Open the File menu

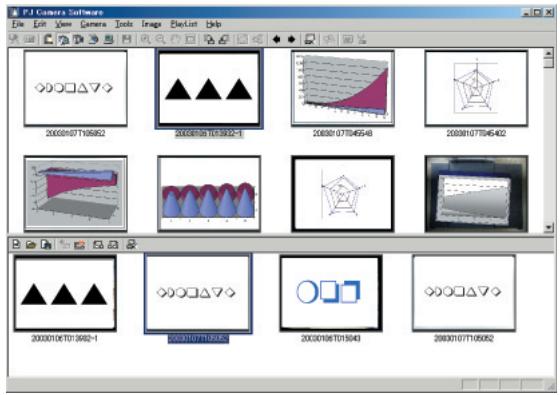[x=18, y=24]
